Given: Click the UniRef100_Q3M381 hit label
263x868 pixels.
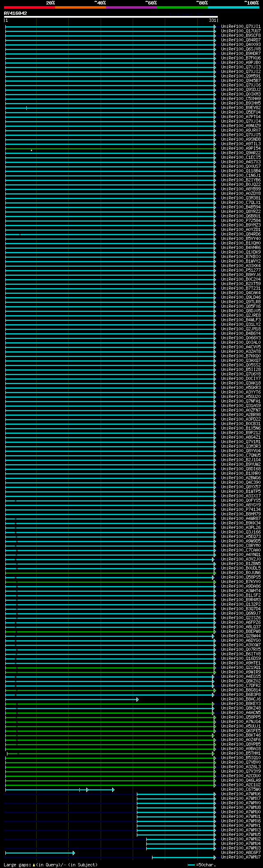Looking at the screenshot, I should 241,198.
